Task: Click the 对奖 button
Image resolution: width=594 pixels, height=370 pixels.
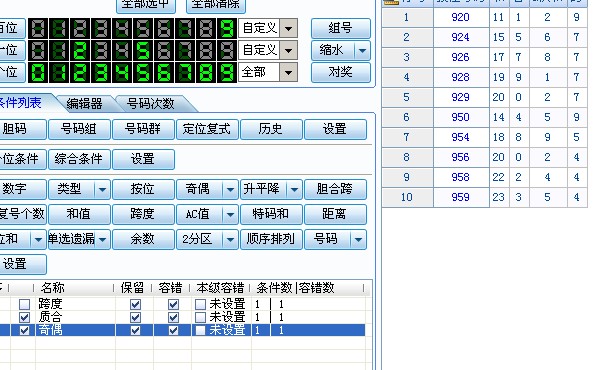Action: [341, 72]
